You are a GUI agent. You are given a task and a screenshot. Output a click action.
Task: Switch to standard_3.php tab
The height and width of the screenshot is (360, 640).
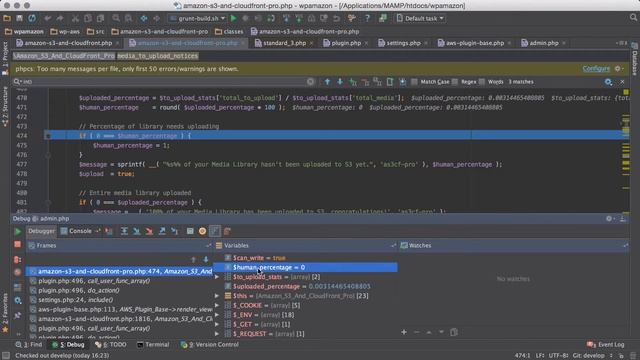pos(284,43)
